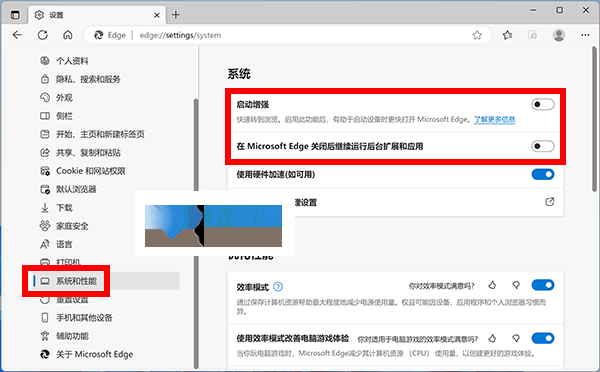Image resolution: width=600 pixels, height=372 pixels.
Task: Go to the home page icon
Action: [x=68, y=35]
